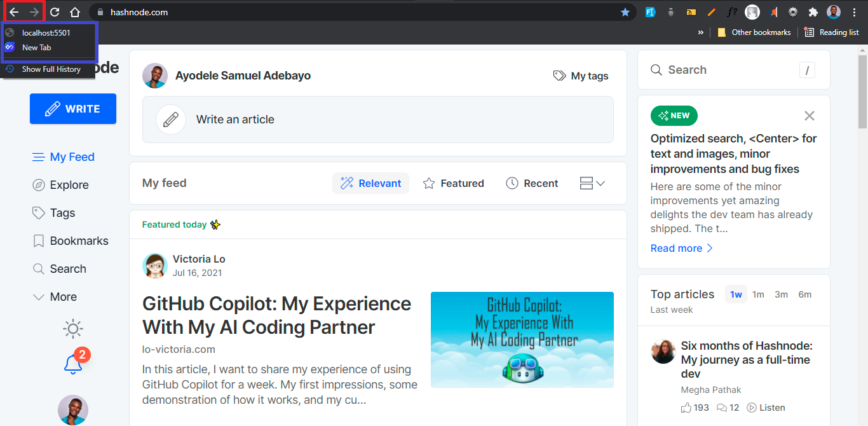Open Chrome three-dot menu
Viewport: 868px width, 426px height.
click(854, 12)
